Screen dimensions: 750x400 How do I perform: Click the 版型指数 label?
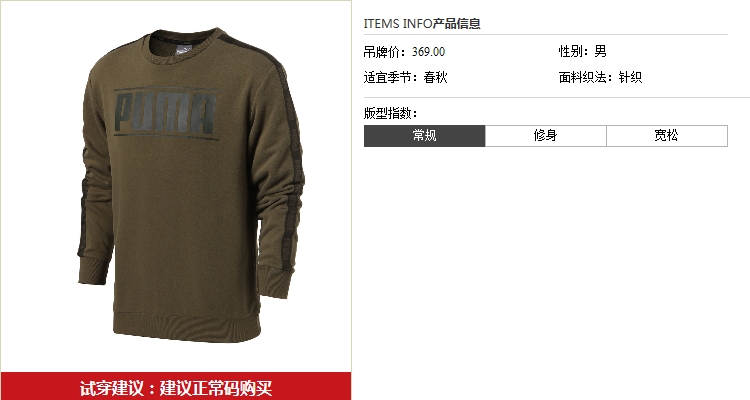(390, 113)
